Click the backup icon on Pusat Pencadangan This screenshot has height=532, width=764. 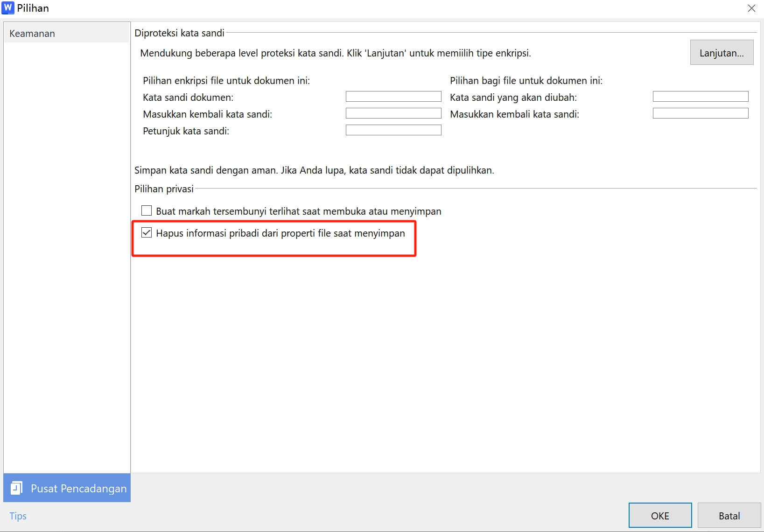(x=17, y=488)
